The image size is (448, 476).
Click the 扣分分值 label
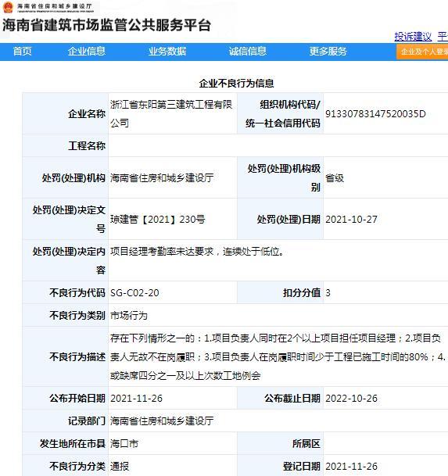302,292
